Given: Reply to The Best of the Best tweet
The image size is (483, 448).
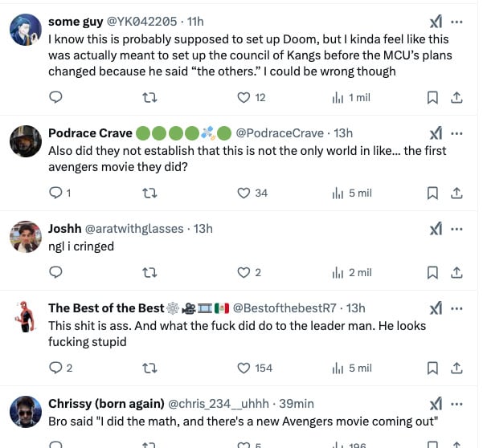Looking at the screenshot, I should (55, 368).
